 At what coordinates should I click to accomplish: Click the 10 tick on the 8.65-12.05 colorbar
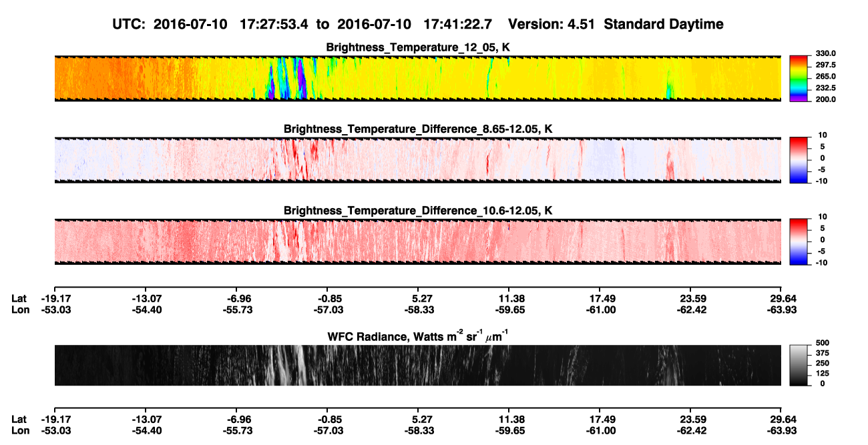coord(823,135)
